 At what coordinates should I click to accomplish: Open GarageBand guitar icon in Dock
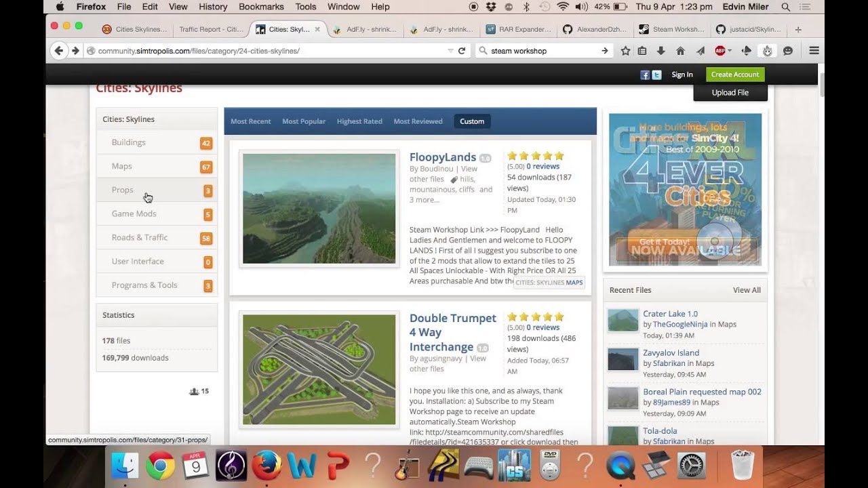click(x=408, y=466)
